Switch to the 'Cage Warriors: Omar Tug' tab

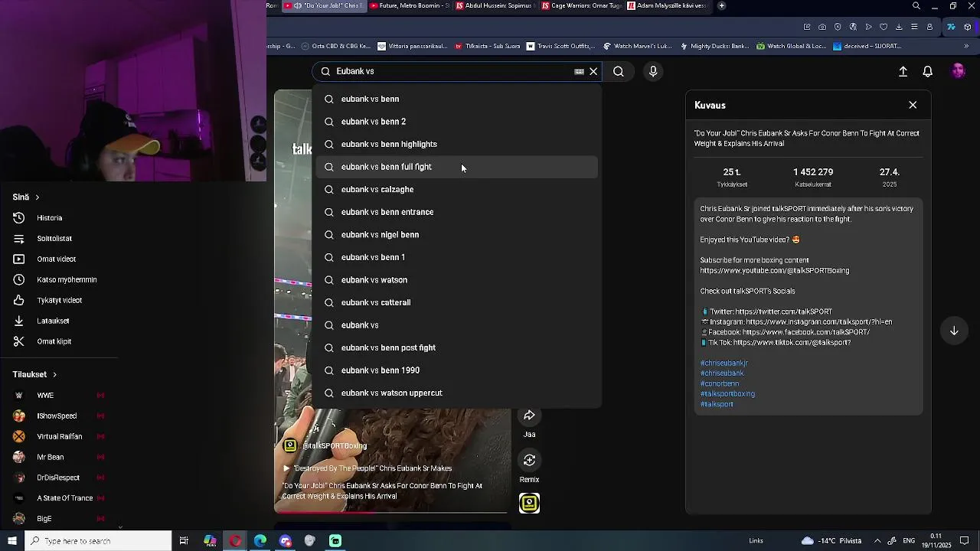tap(580, 5)
